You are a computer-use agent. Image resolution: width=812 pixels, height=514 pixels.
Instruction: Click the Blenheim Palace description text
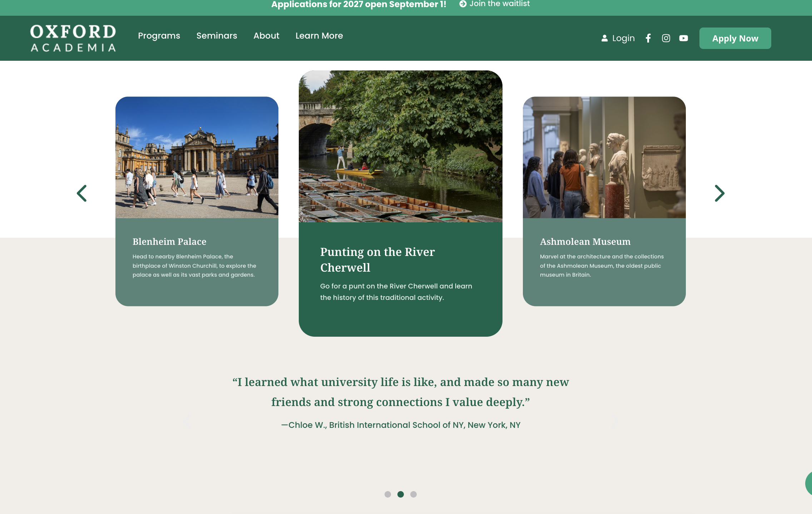pos(194,266)
